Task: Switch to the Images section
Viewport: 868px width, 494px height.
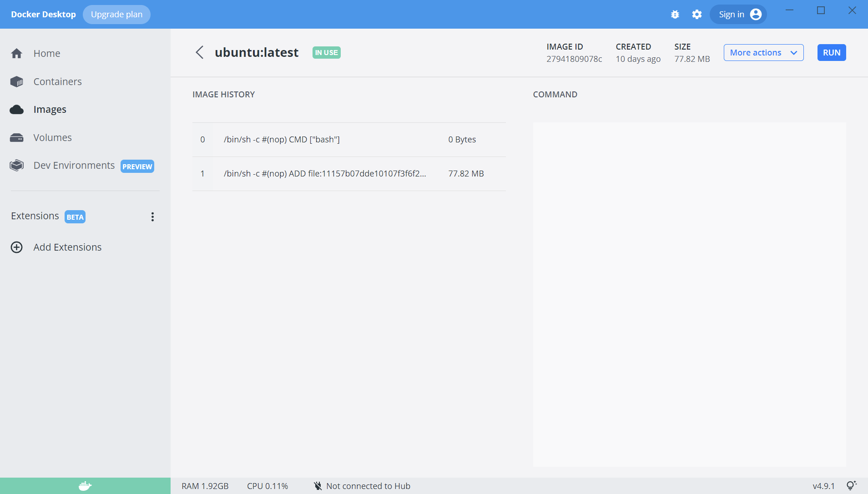Action: (50, 109)
